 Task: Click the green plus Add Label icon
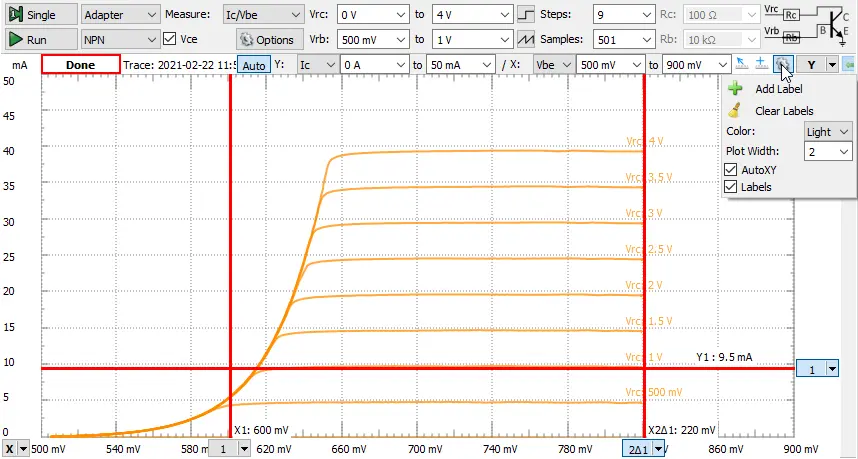pos(735,89)
